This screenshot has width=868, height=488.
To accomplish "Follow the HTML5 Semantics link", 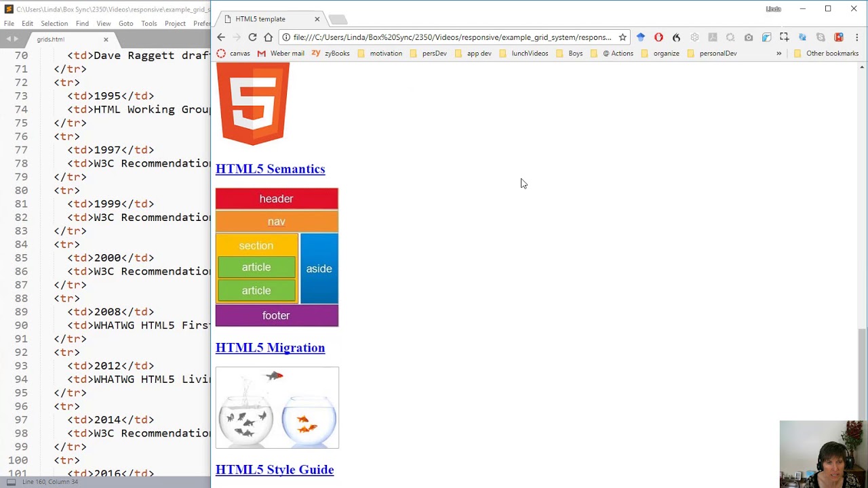I will tap(270, 169).
